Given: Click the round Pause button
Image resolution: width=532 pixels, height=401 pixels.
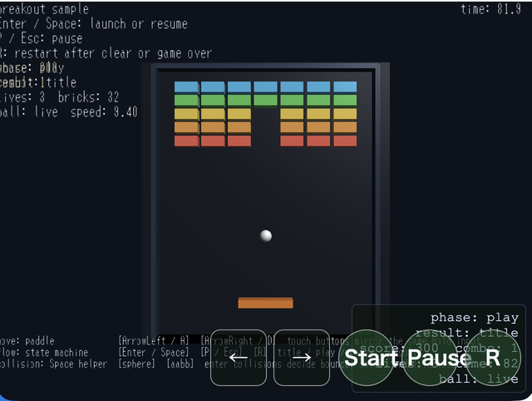Looking at the screenshot, I should pyautogui.click(x=430, y=358).
